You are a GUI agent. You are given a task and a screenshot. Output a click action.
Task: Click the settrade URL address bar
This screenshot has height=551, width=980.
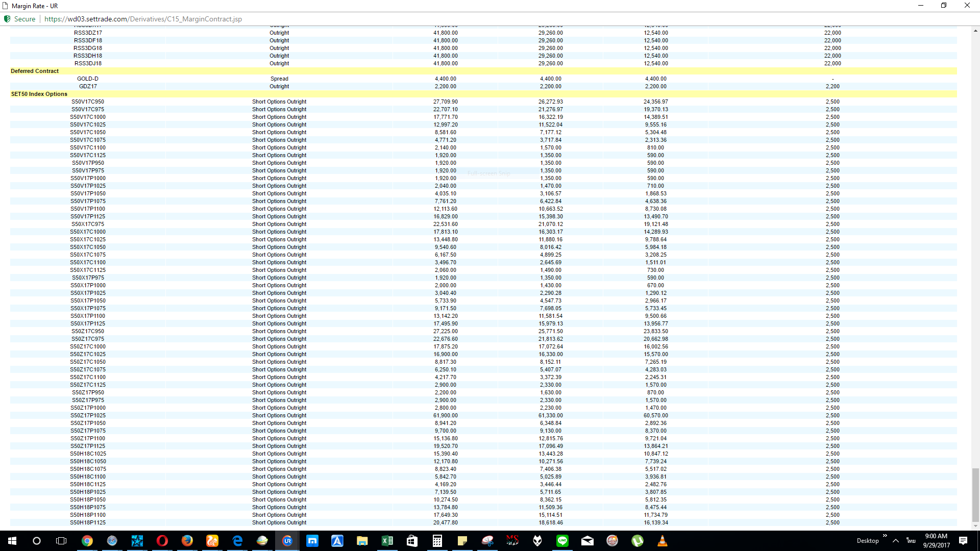tap(143, 19)
